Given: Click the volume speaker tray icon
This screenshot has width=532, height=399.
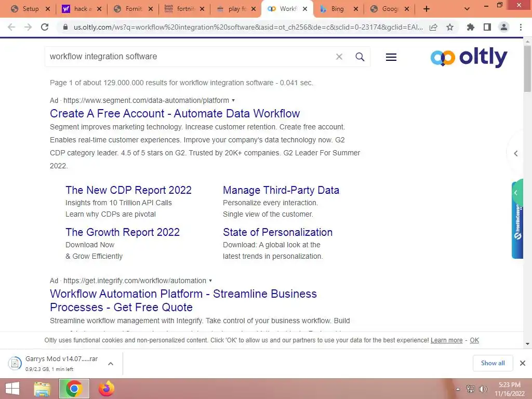Looking at the screenshot, I should pyautogui.click(x=483, y=389).
